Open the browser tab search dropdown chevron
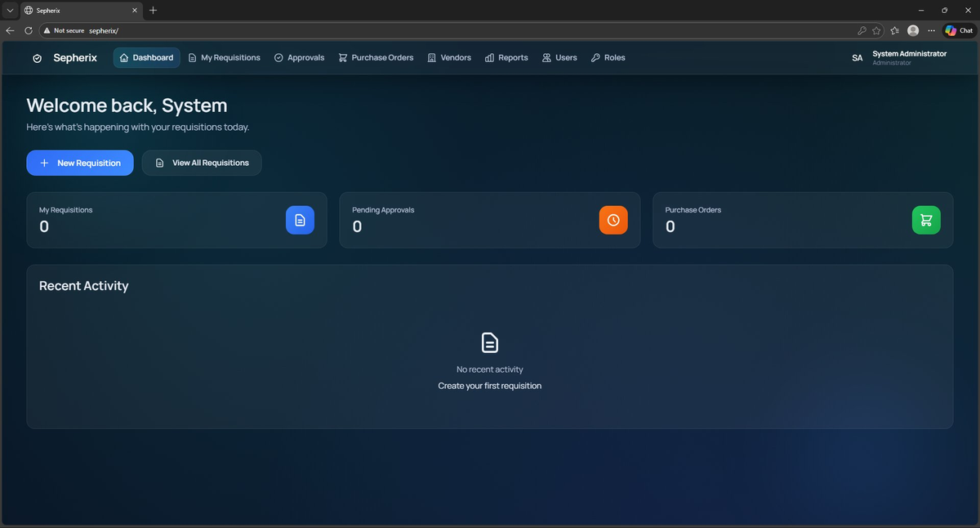This screenshot has width=980, height=528. (x=10, y=10)
